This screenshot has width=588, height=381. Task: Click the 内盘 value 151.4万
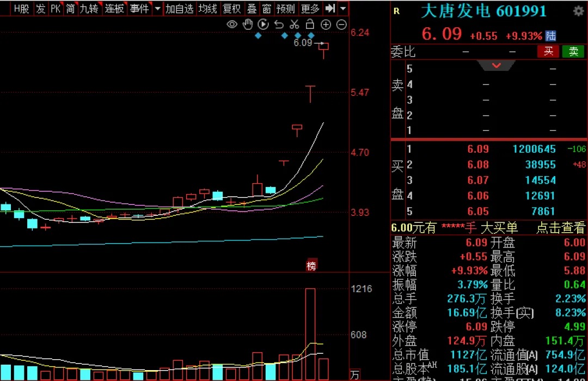coord(565,341)
